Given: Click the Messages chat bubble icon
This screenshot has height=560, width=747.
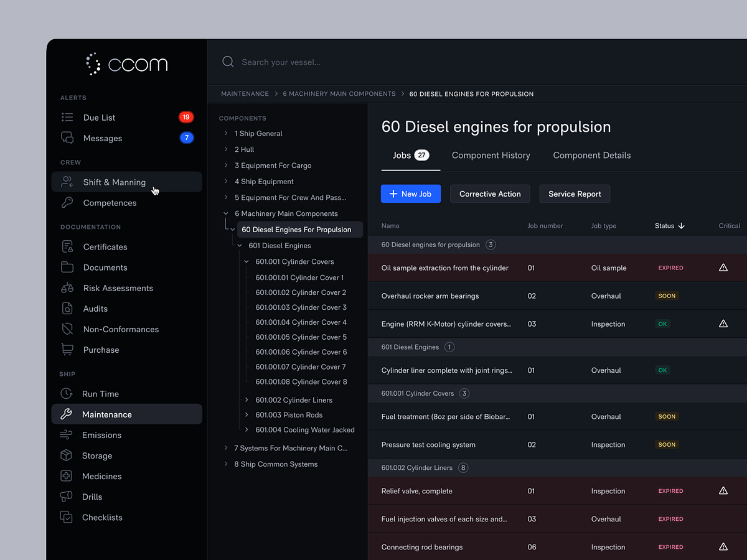Looking at the screenshot, I should pyautogui.click(x=67, y=138).
